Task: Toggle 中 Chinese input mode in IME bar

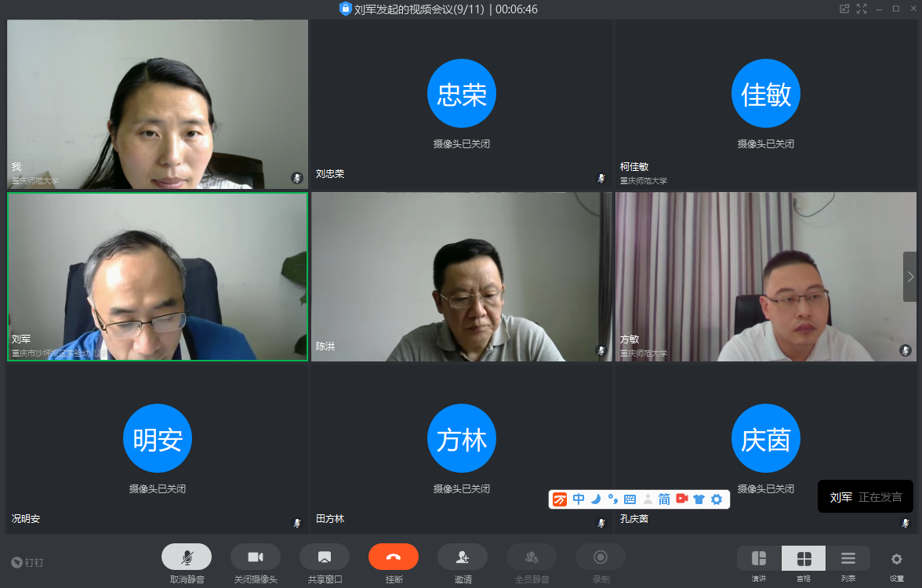Action: [x=579, y=499]
